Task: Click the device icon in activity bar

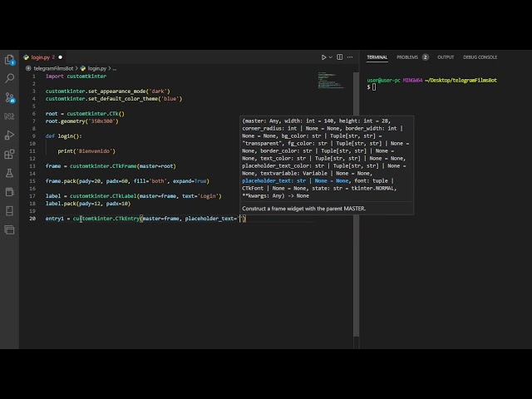Action: [x=9, y=210]
